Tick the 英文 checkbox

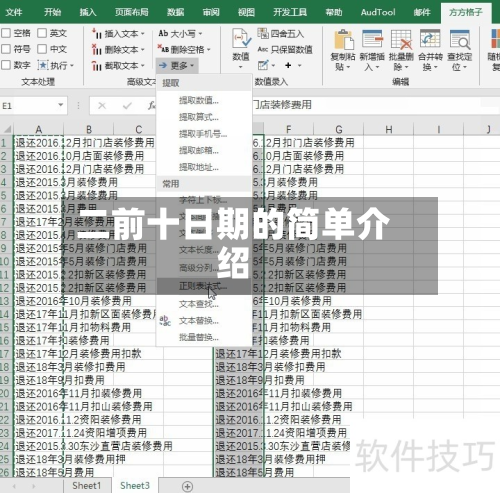42,33
